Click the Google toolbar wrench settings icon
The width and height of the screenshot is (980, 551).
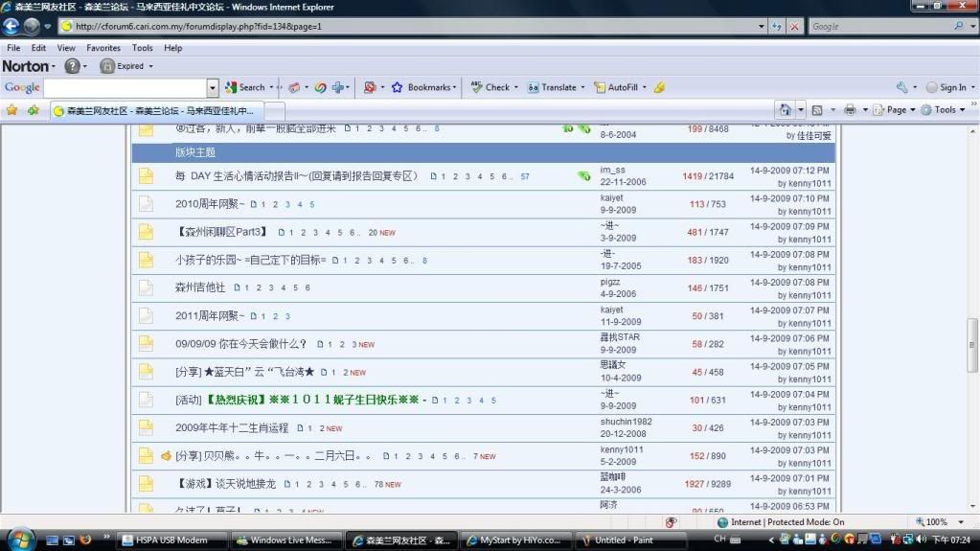(x=901, y=87)
